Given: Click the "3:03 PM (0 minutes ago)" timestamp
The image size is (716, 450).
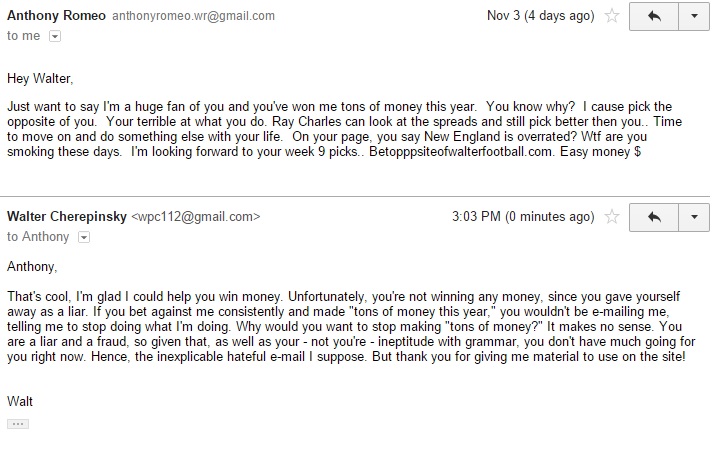Looking at the screenshot, I should click(x=523, y=217).
